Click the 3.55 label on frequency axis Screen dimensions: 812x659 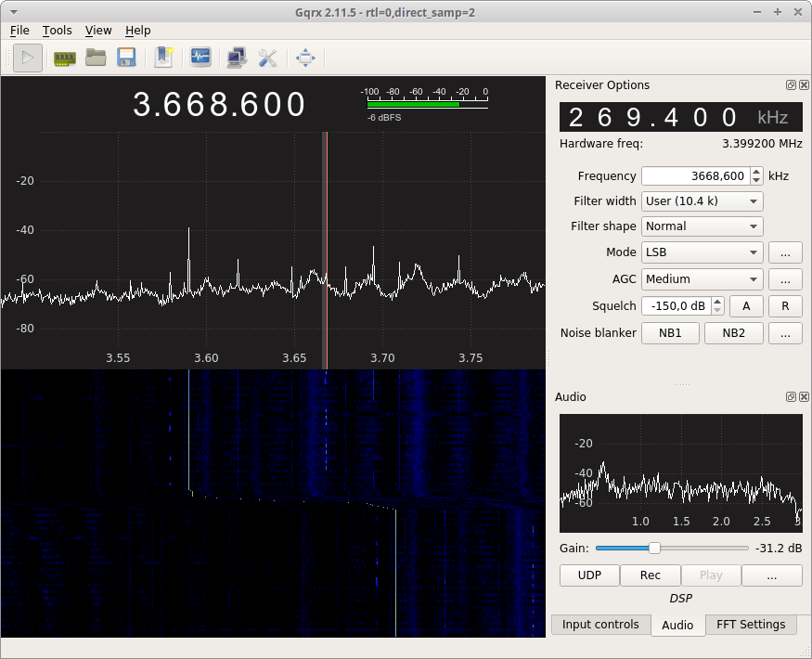(118, 358)
